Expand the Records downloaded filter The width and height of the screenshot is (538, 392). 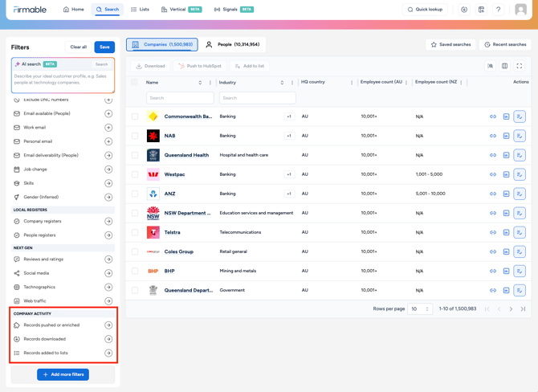pos(108,339)
